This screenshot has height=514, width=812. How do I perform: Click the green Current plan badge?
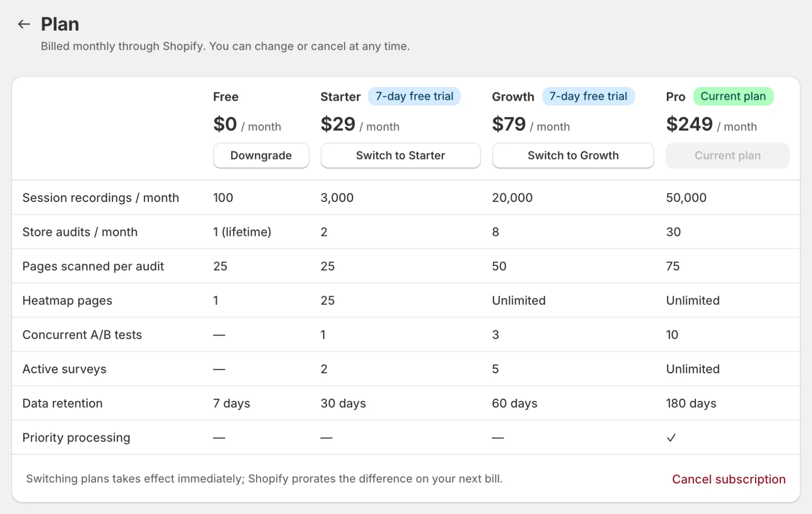click(x=733, y=96)
